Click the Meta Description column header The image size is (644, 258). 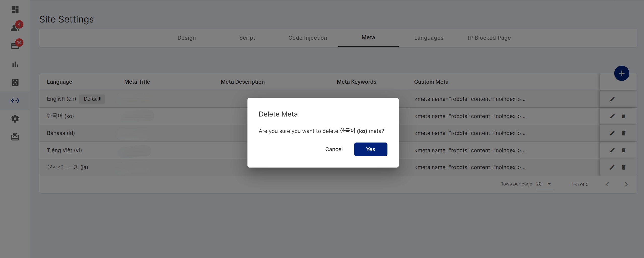243,82
